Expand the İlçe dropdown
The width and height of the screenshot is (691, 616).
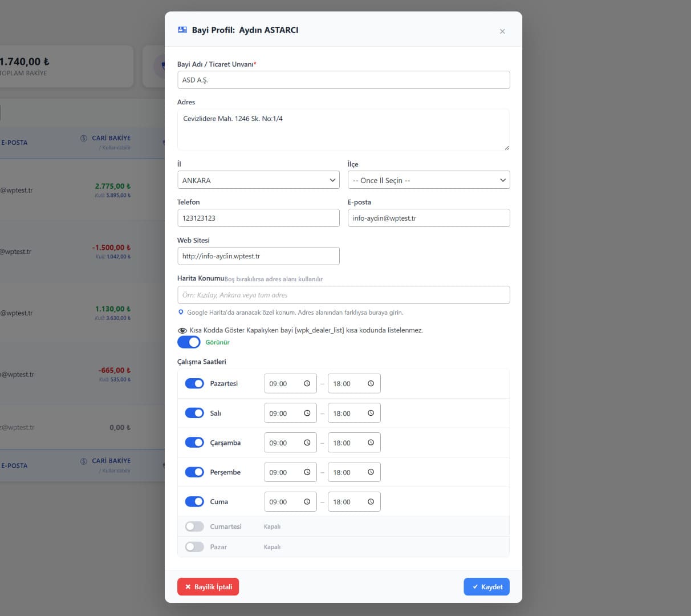(429, 180)
